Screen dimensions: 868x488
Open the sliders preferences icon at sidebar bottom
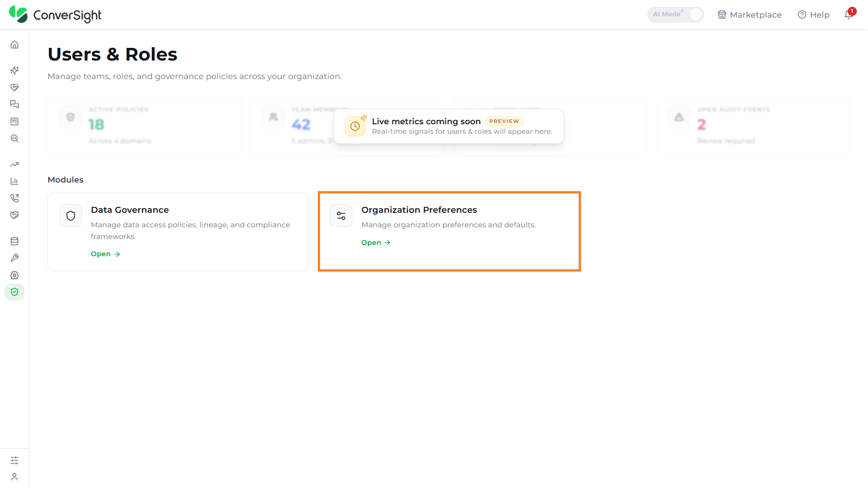tap(14, 460)
